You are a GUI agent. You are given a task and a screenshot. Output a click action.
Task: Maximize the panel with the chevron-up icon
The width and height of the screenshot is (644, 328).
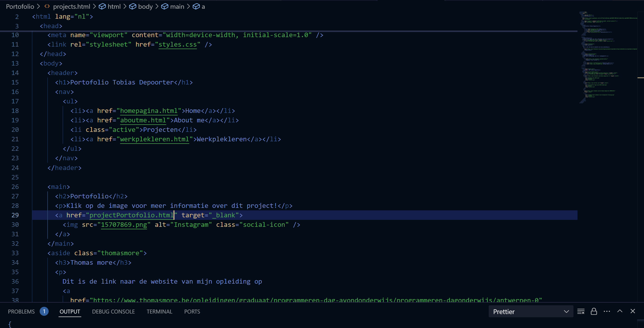pyautogui.click(x=620, y=311)
